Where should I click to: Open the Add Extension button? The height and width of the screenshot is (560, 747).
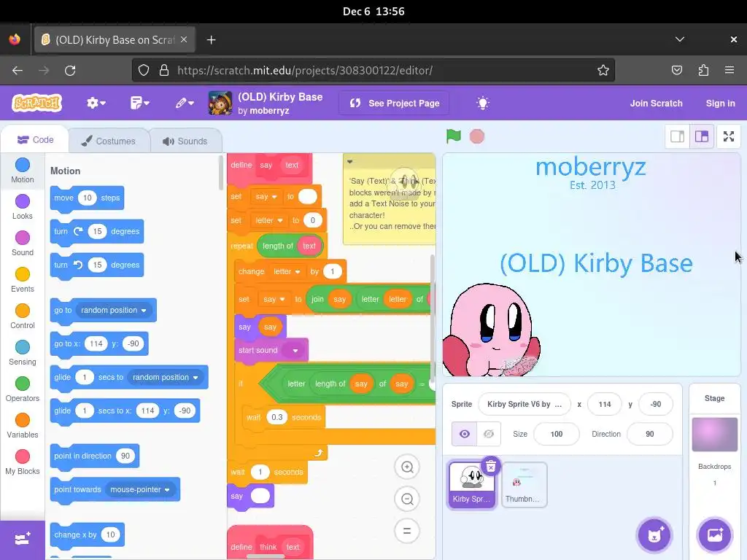pos(23,540)
